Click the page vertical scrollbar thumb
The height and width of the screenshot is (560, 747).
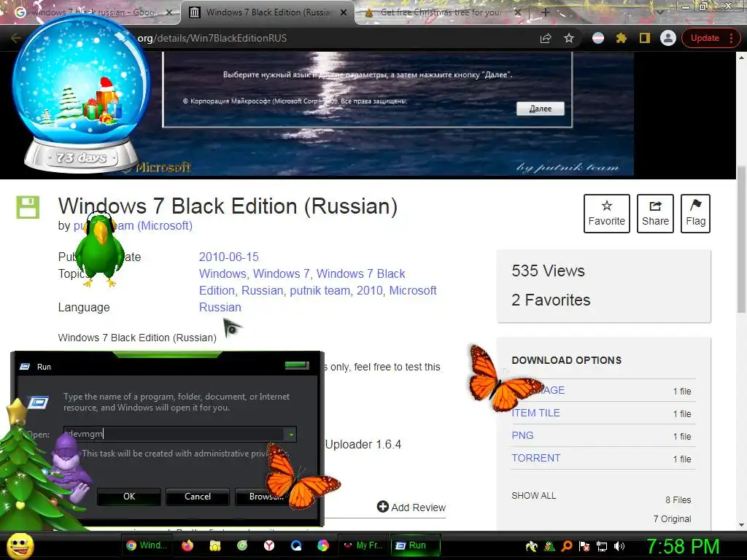[x=741, y=239]
